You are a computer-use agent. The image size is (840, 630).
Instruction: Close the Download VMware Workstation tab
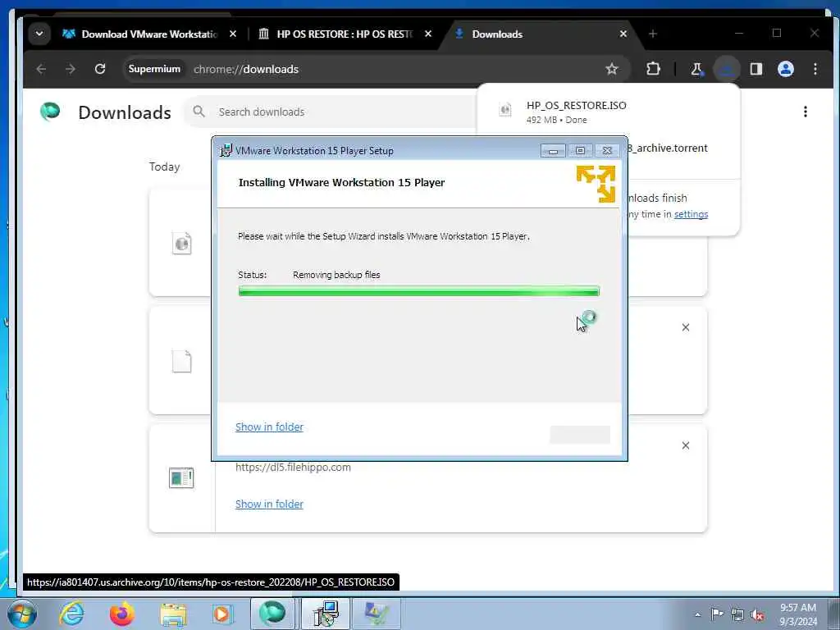coord(232,34)
